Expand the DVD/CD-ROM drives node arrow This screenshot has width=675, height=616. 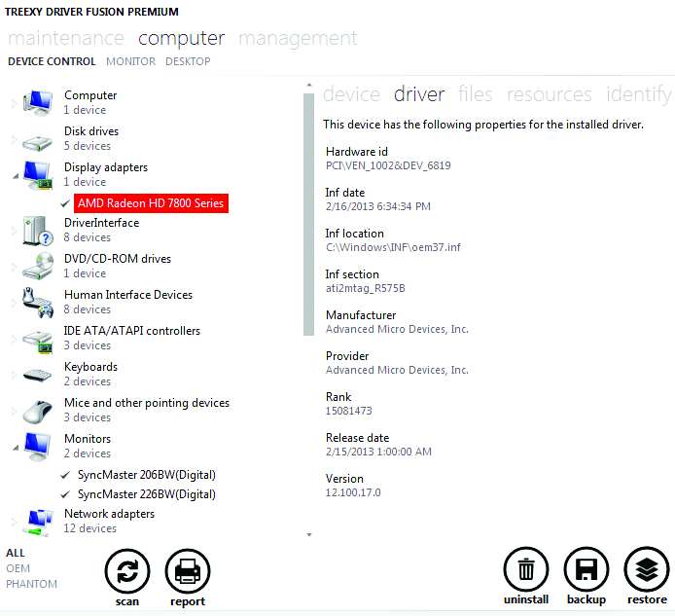(x=14, y=267)
